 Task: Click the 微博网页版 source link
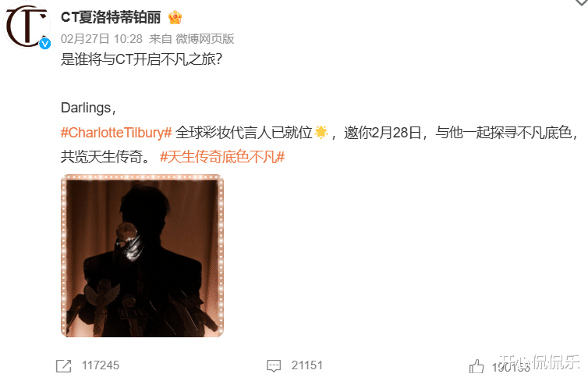point(205,39)
